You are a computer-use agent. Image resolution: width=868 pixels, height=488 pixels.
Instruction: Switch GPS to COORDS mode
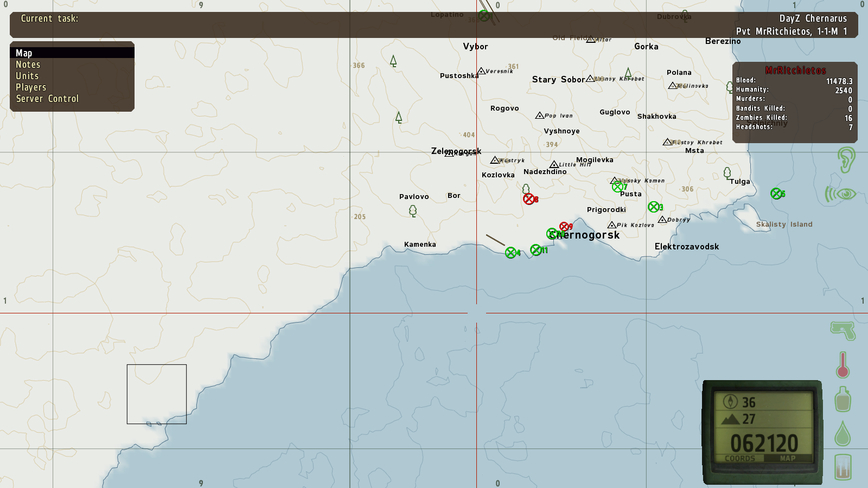(739, 458)
